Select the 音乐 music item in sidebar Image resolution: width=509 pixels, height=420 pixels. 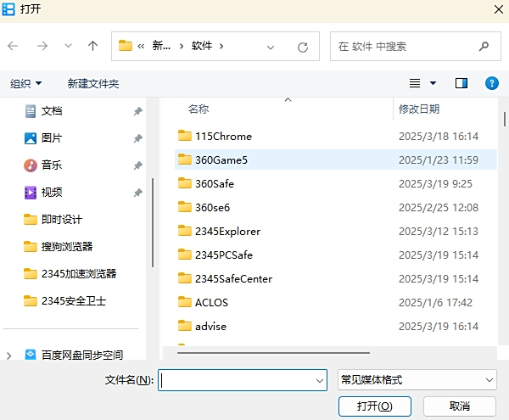[51, 165]
